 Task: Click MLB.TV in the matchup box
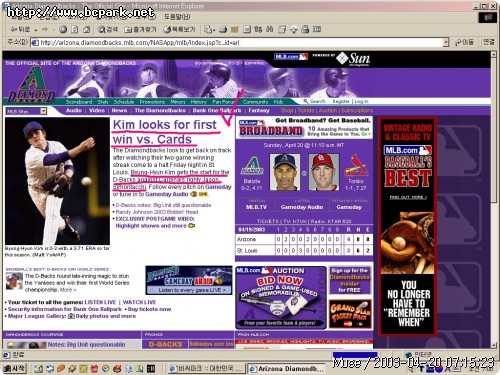(256, 207)
